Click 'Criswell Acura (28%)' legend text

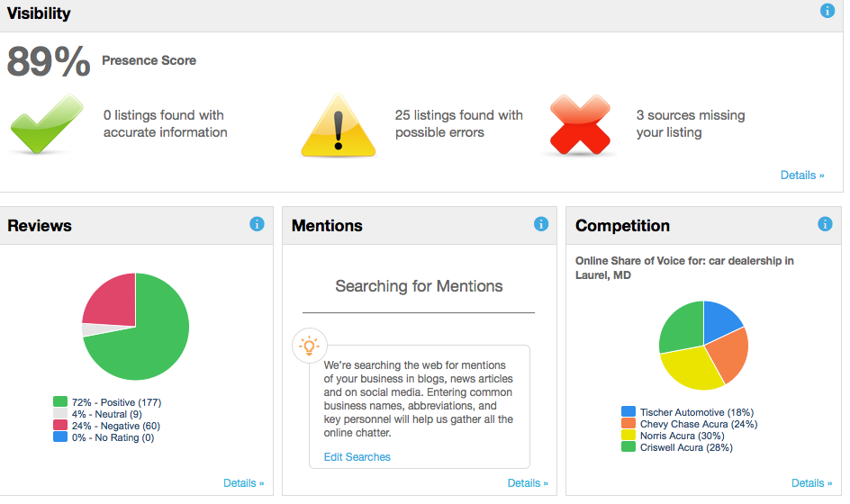click(x=686, y=447)
